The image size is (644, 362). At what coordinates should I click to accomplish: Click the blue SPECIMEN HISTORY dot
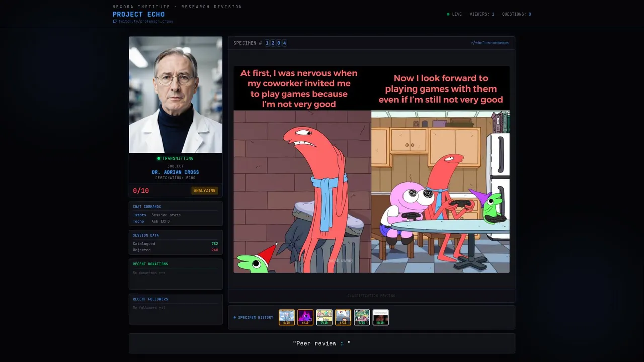(235, 318)
